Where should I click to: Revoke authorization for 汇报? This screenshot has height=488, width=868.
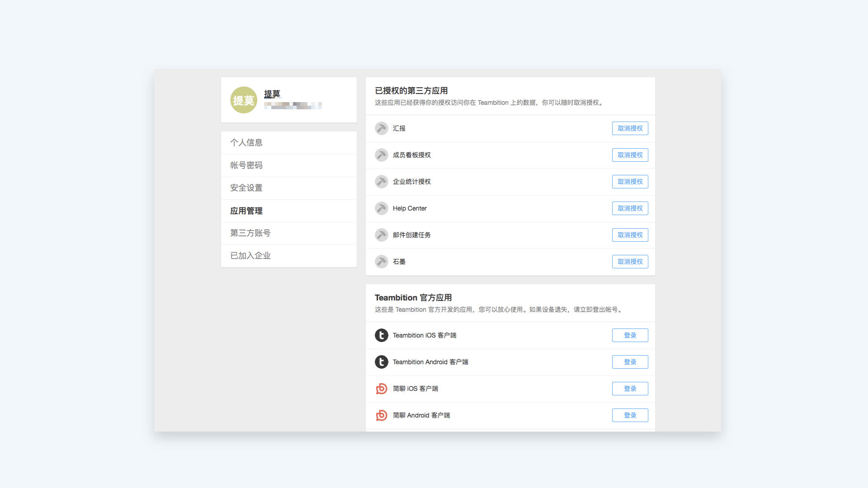(630, 128)
